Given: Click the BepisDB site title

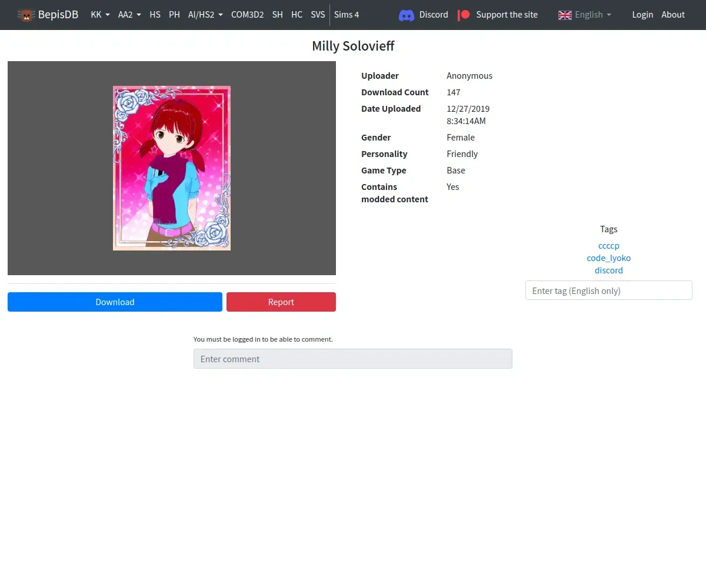Looking at the screenshot, I should [x=58, y=15].
